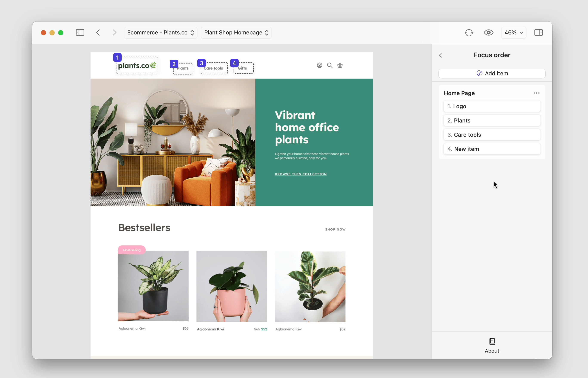Select the plant in black pot thumbnail
This screenshot has width=588, height=378.
click(153, 286)
